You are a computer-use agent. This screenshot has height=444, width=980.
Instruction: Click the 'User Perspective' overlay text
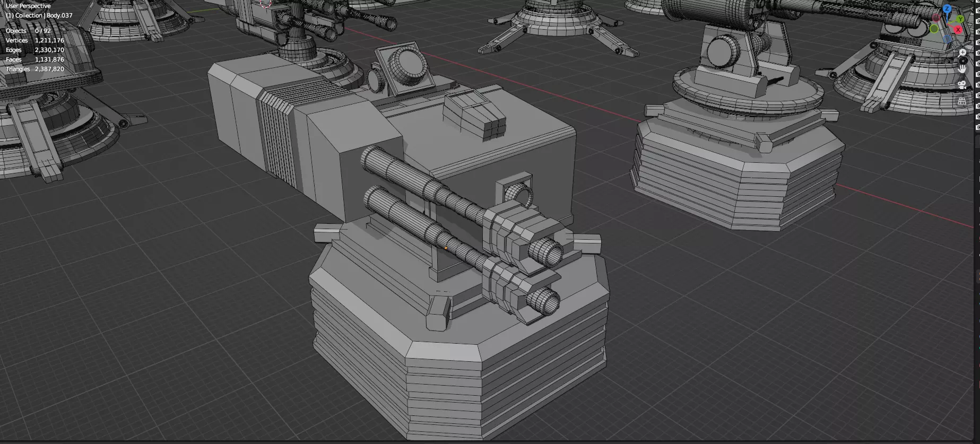click(28, 6)
